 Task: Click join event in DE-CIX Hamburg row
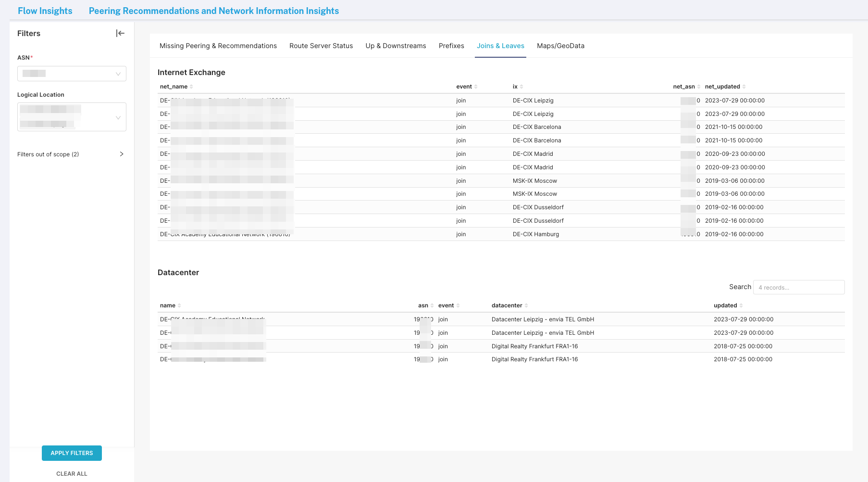coord(461,234)
